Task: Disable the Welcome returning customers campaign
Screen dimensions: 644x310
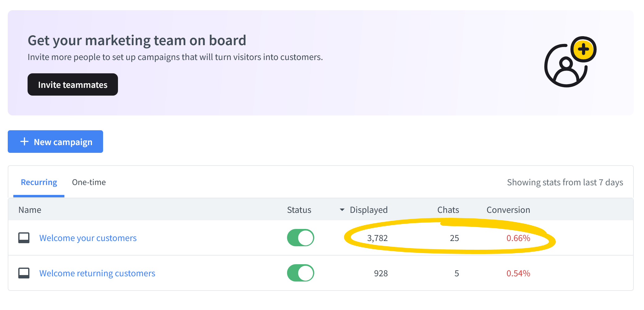Action: (x=300, y=273)
